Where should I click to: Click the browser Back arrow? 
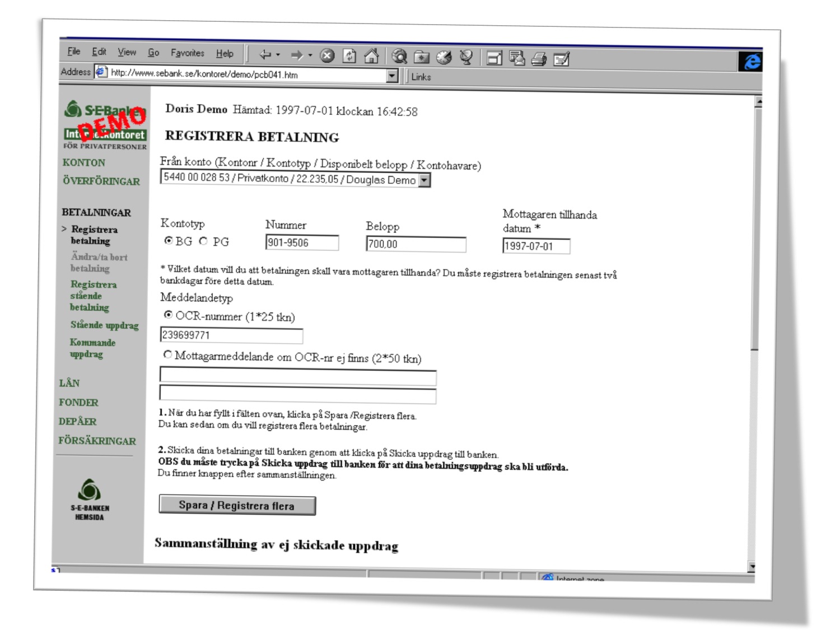[265, 54]
